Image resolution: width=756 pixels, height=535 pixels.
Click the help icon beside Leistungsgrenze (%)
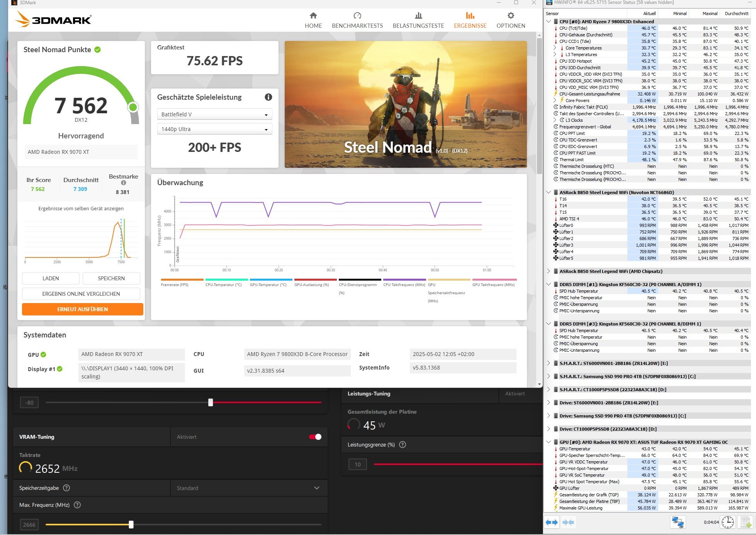[x=403, y=445]
